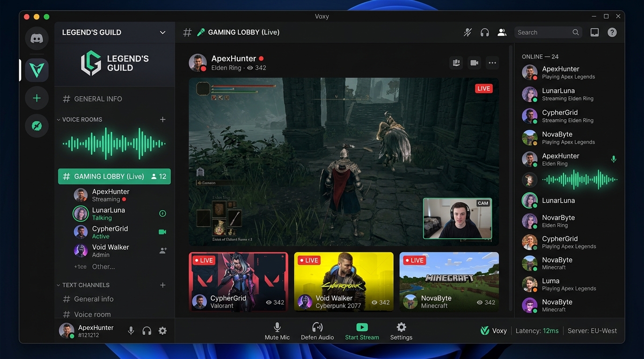Click the Defen Audio button
644x359 pixels.
click(x=317, y=332)
